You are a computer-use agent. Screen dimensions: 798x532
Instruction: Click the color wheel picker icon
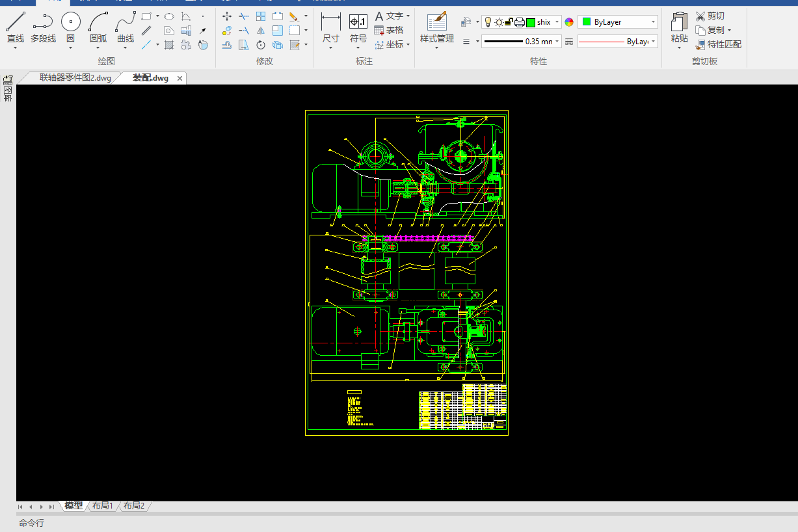pyautogui.click(x=570, y=22)
